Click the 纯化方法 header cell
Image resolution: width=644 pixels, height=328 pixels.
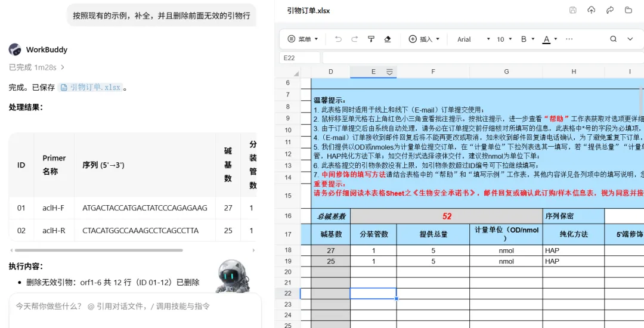click(574, 234)
